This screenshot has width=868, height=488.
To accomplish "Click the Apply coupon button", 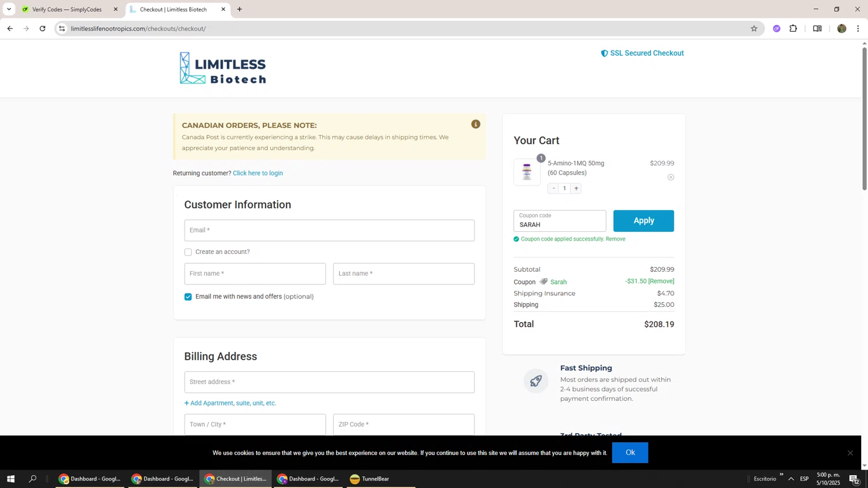I will pos(643,221).
